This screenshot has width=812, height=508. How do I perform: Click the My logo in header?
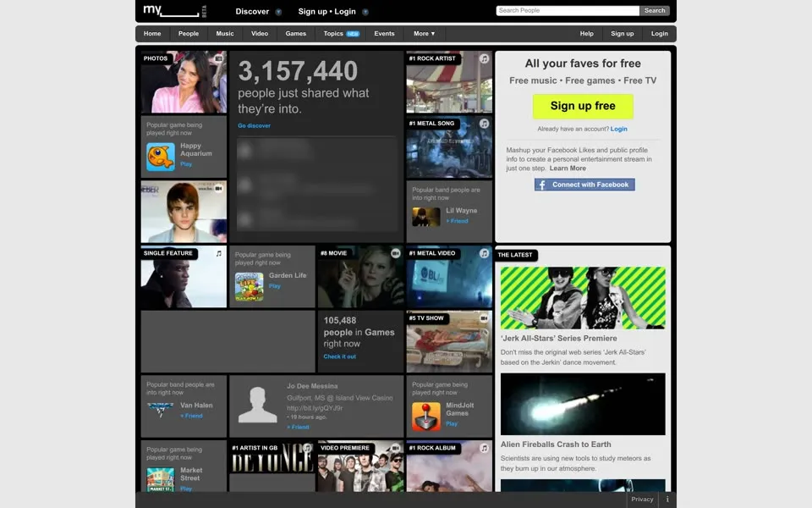pyautogui.click(x=174, y=11)
